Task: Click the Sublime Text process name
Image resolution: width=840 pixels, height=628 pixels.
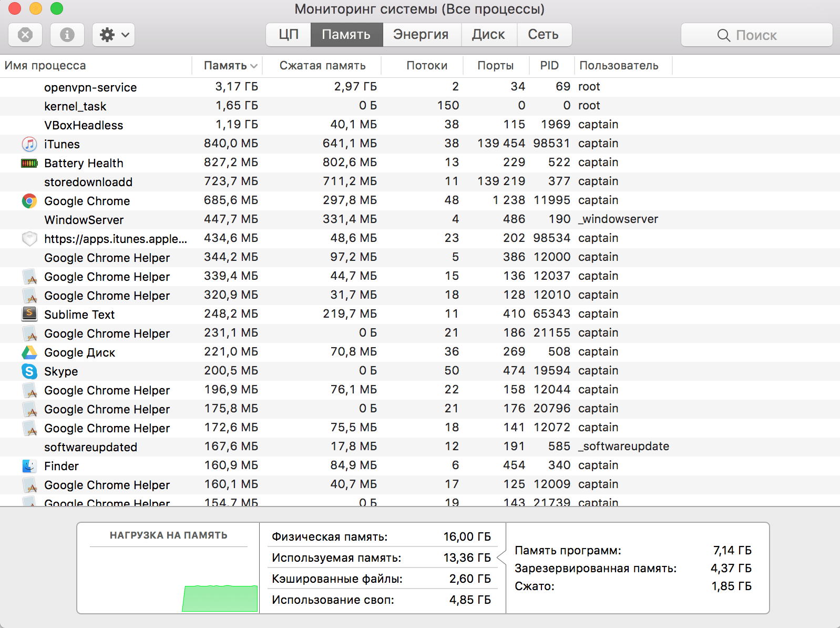Action: [79, 315]
